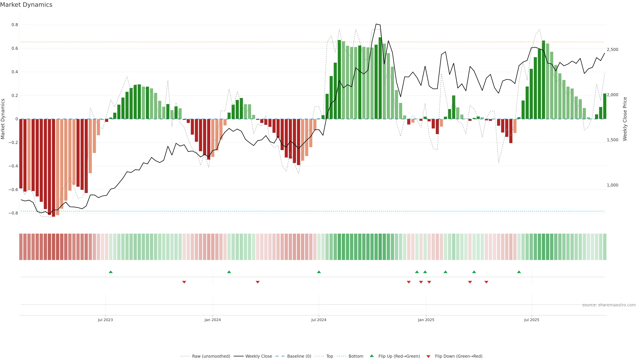Viewport: 644px width, 362px height.
Task: Click the Jul 2025 x-axis label
Action: pos(531,320)
